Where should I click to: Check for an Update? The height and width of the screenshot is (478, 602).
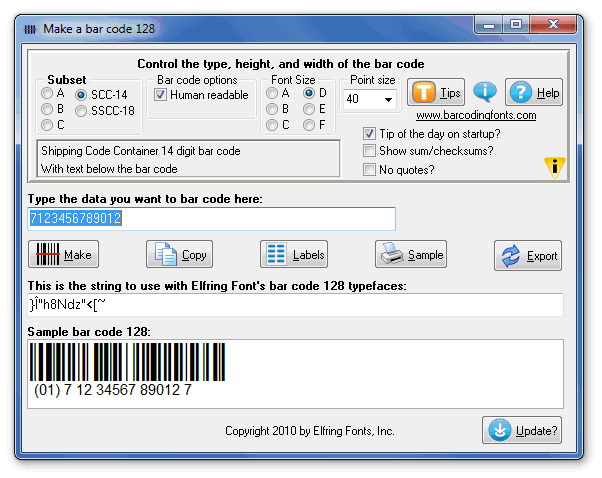(x=522, y=430)
